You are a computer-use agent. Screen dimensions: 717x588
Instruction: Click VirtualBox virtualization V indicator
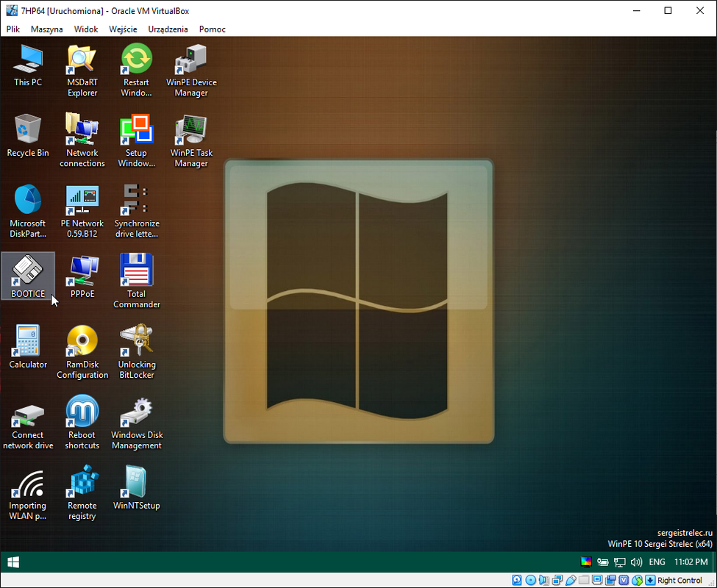tap(624, 580)
